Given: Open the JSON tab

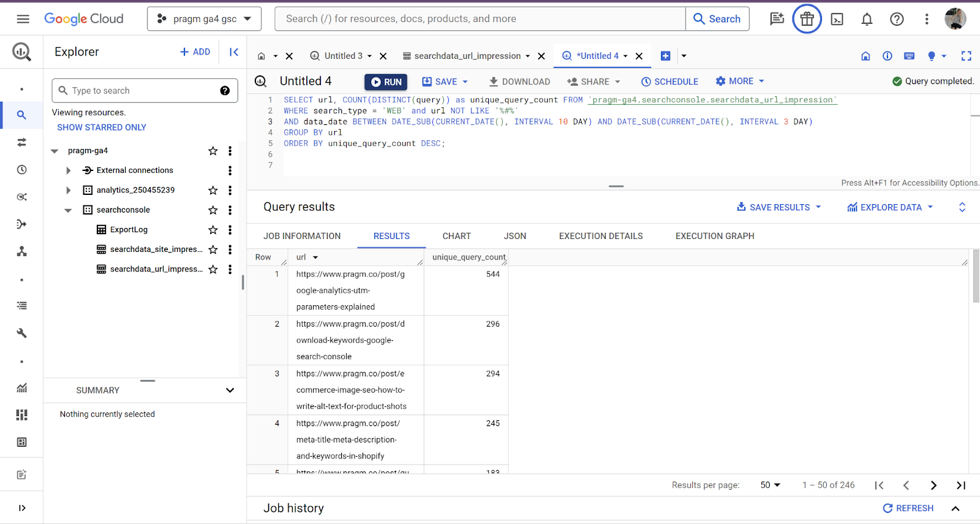Looking at the screenshot, I should click(x=515, y=236).
